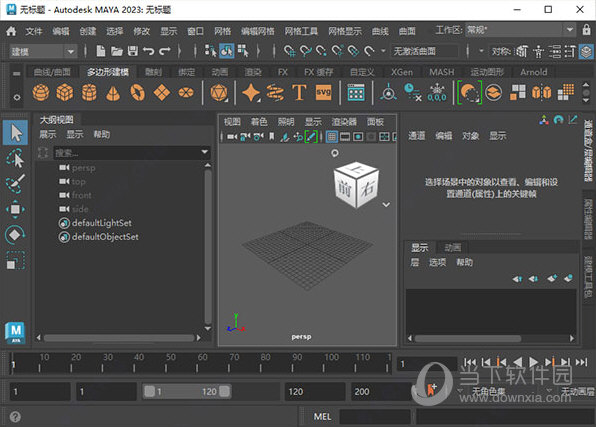This screenshot has height=427, width=596.
Task: Go to end of playback range
Action: [x=582, y=362]
